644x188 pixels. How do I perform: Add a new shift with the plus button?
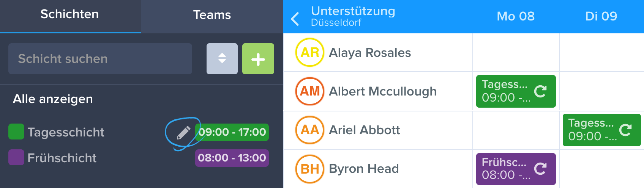click(258, 59)
